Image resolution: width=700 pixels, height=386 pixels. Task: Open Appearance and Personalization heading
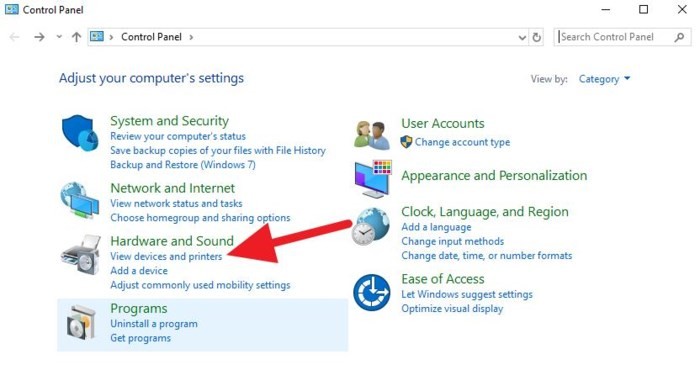494,176
